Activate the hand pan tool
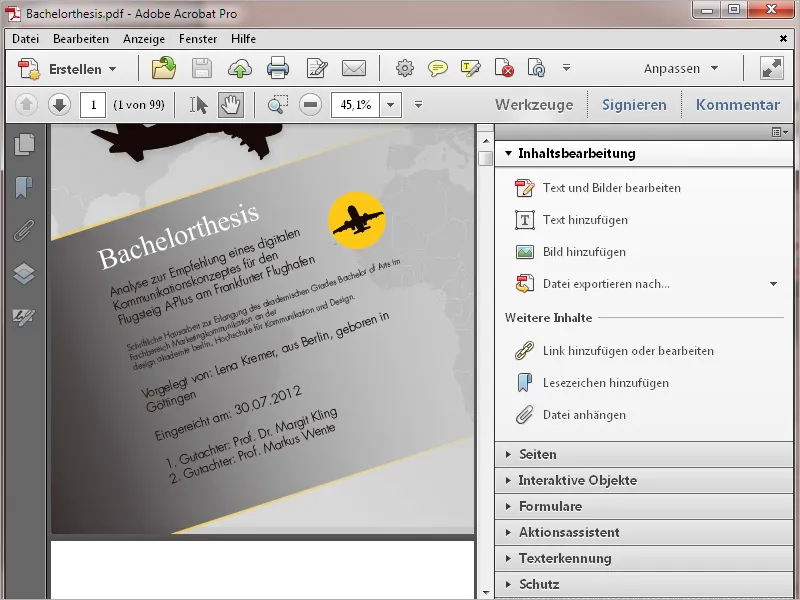800x600 pixels. 231,105
